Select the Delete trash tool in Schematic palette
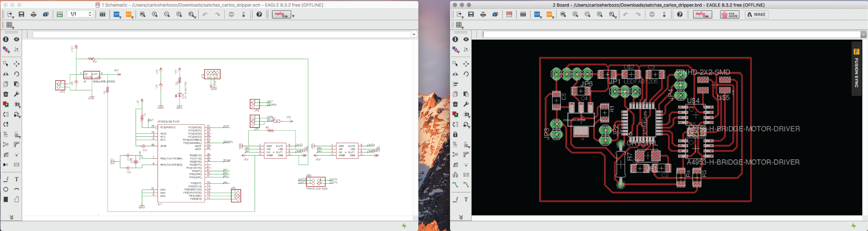 [6, 94]
